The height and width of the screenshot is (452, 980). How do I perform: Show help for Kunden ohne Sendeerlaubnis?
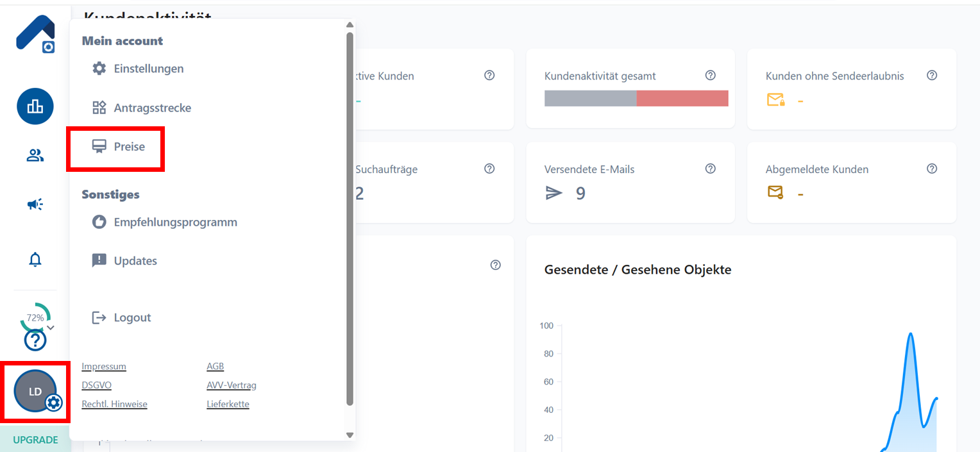pos(932,76)
